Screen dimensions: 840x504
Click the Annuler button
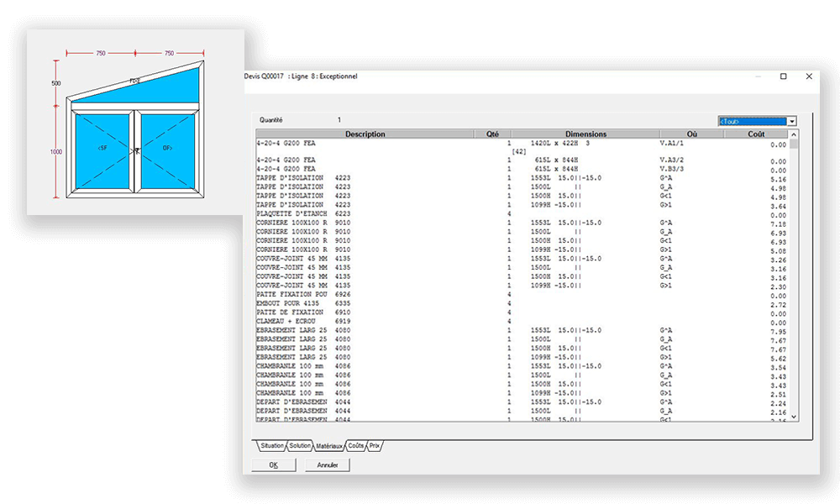(x=327, y=465)
